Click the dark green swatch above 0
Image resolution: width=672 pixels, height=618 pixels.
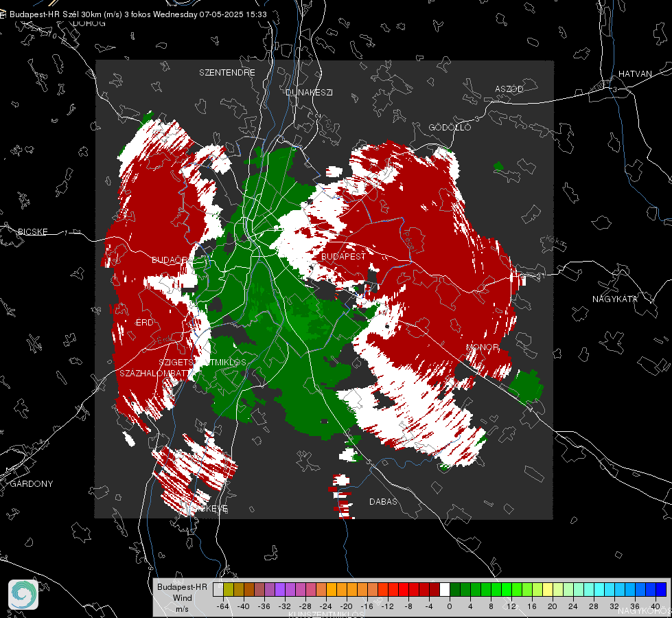pyautogui.click(x=455, y=590)
